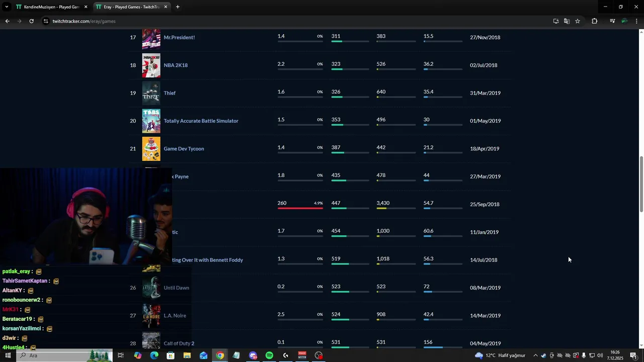Open clock showing 16:26

click(615, 355)
